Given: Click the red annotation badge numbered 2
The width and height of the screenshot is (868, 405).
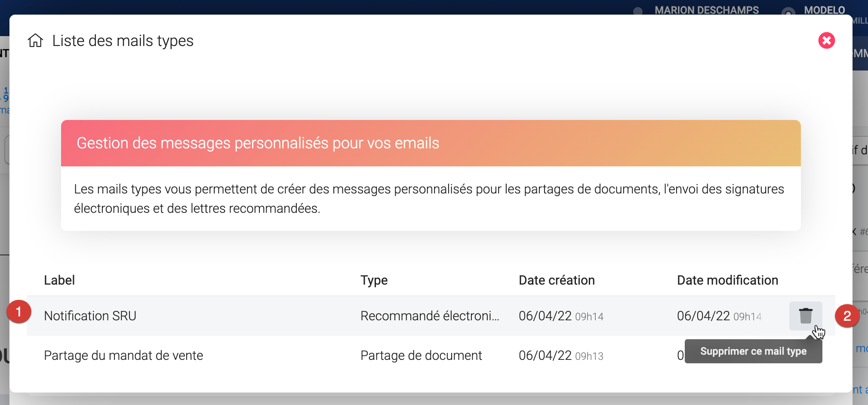Looking at the screenshot, I should coord(847,316).
